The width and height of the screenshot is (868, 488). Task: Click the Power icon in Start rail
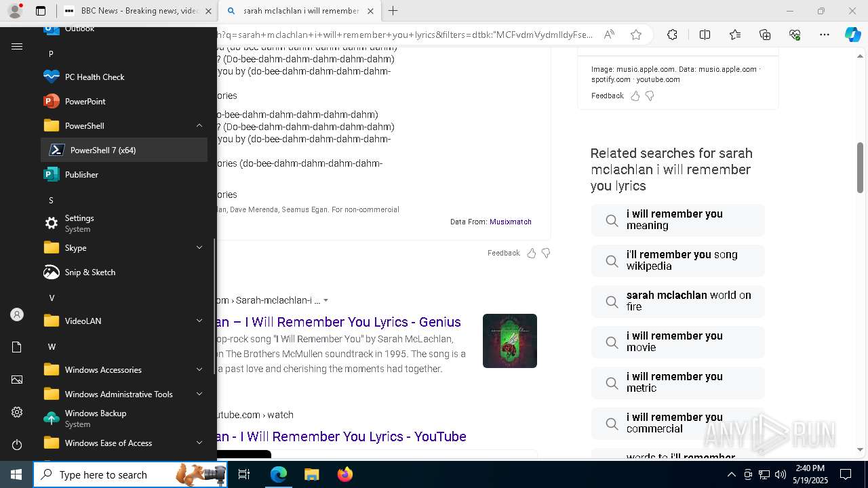17,445
